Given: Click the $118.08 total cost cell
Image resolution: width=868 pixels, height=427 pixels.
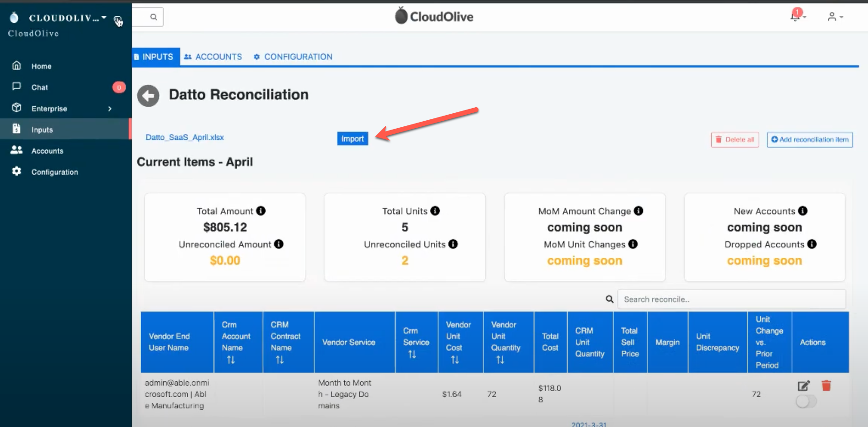Looking at the screenshot, I should click(x=549, y=393).
